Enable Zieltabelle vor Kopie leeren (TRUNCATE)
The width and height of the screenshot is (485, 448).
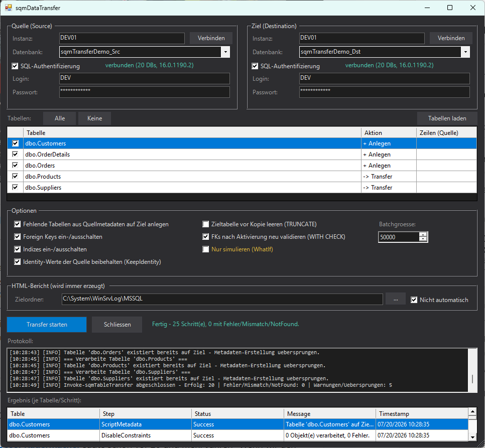pos(205,224)
